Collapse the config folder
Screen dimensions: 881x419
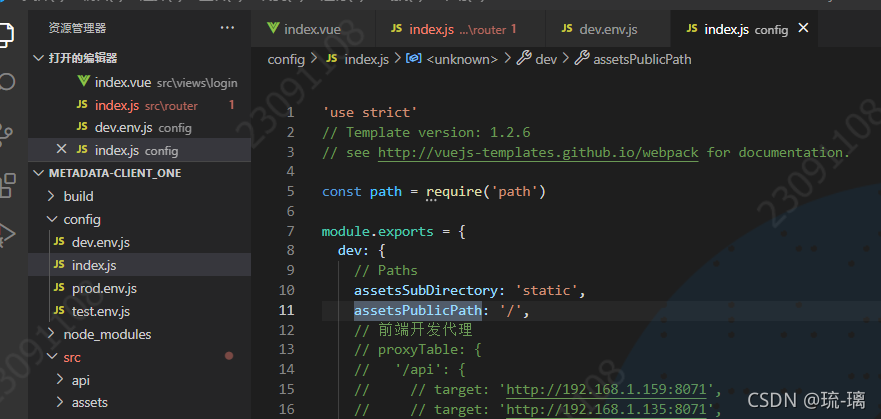pos(51,219)
